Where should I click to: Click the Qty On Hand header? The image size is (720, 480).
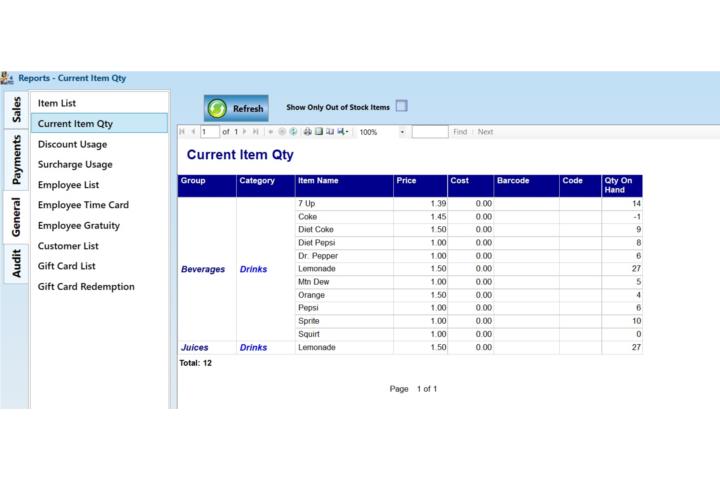622,186
